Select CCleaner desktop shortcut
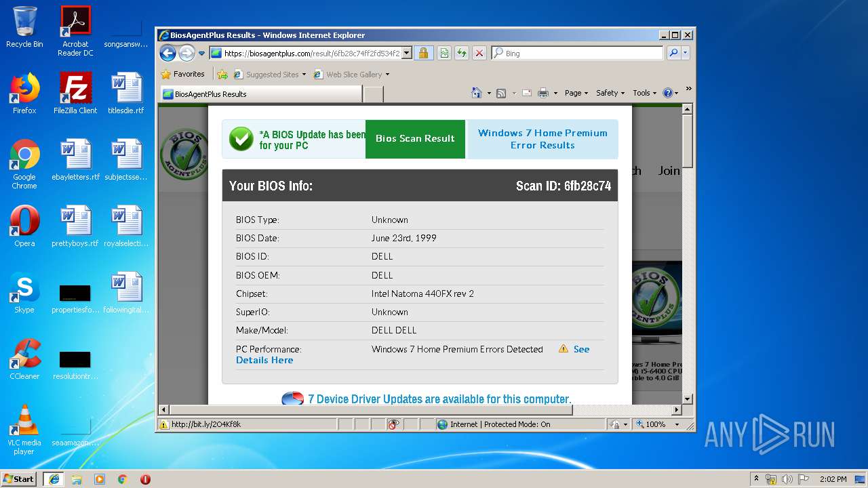 [x=24, y=359]
